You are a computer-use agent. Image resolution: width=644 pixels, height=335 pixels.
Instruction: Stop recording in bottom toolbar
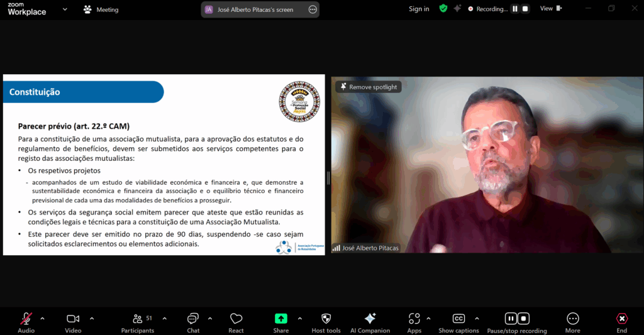click(524, 319)
